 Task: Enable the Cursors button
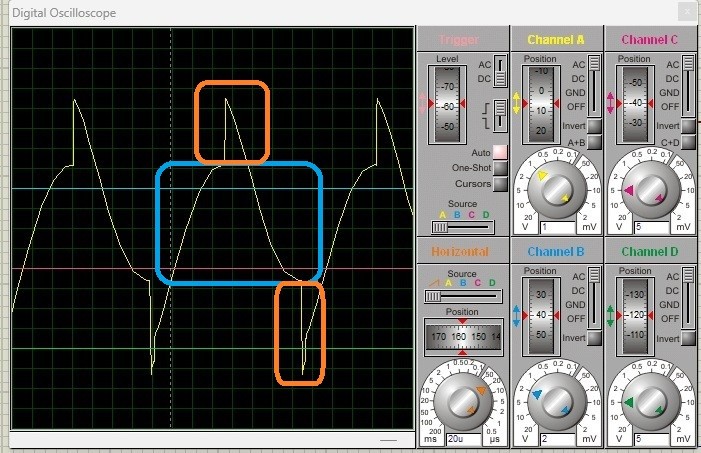click(x=501, y=184)
